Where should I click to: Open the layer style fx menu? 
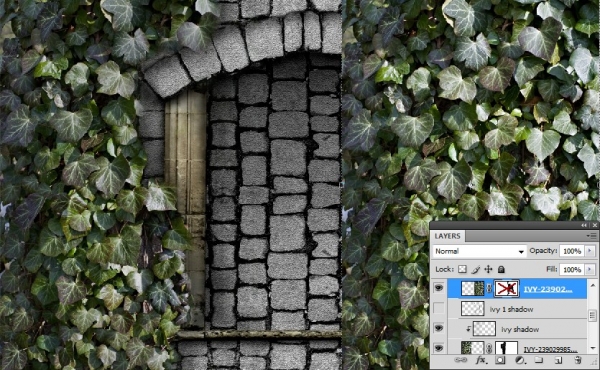481,360
